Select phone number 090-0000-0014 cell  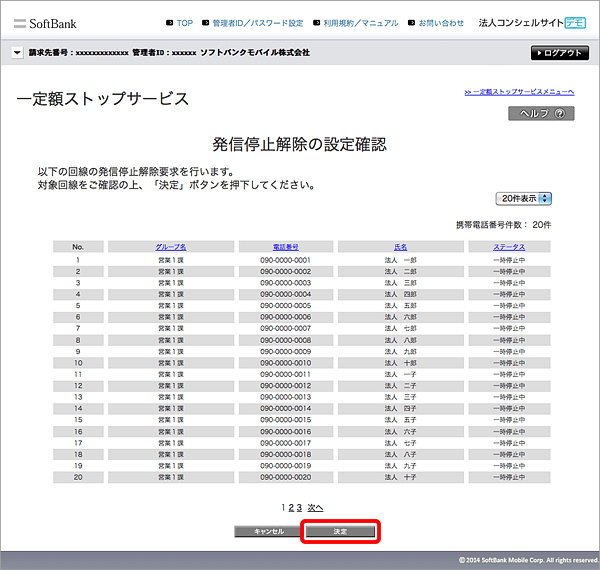285,408
